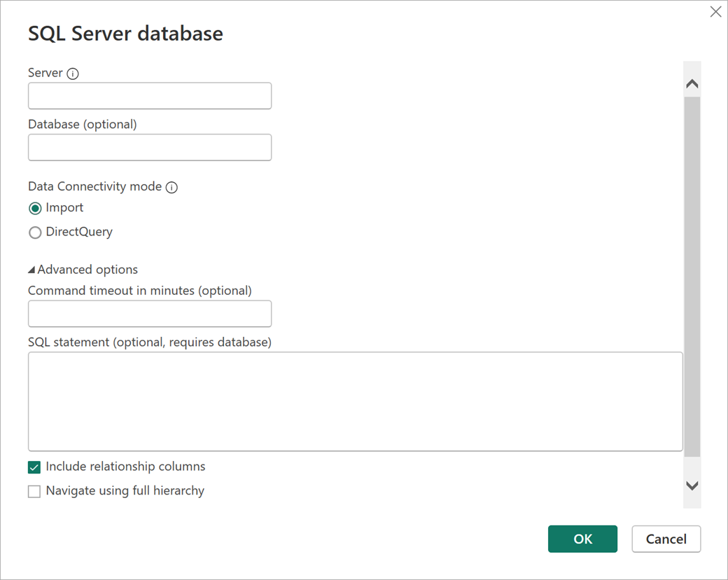This screenshot has width=728, height=580.
Task: Dismiss the dialog using Cancel
Action: 666,539
